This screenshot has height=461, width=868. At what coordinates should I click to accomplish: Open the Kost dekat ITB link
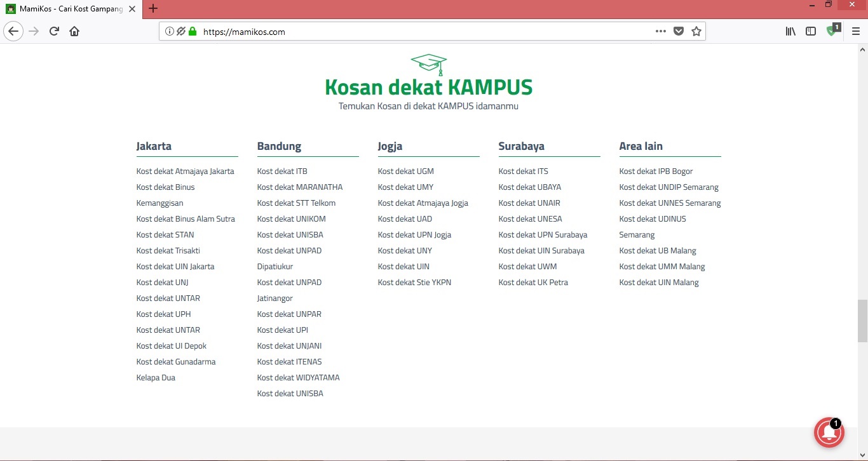[282, 171]
